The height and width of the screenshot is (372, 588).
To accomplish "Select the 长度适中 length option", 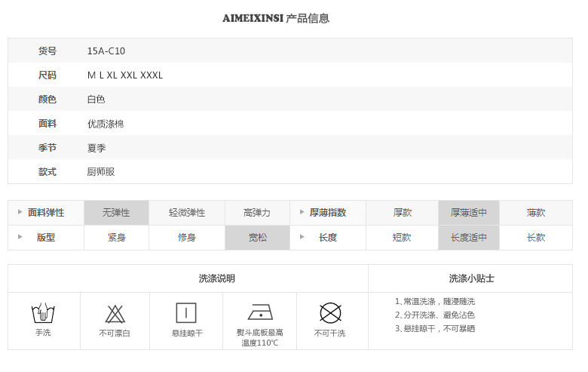I will pyautogui.click(x=469, y=238).
